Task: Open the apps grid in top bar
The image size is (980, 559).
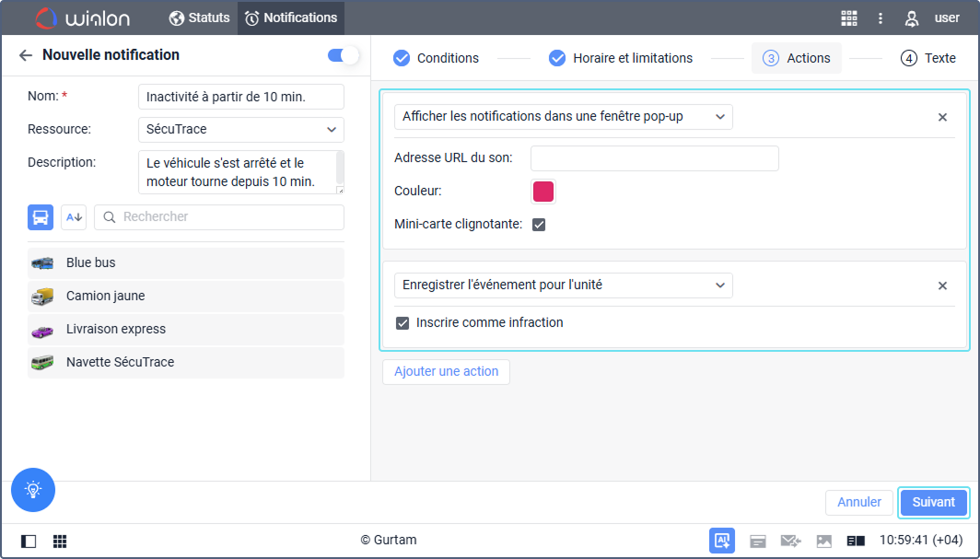Action: tap(849, 18)
